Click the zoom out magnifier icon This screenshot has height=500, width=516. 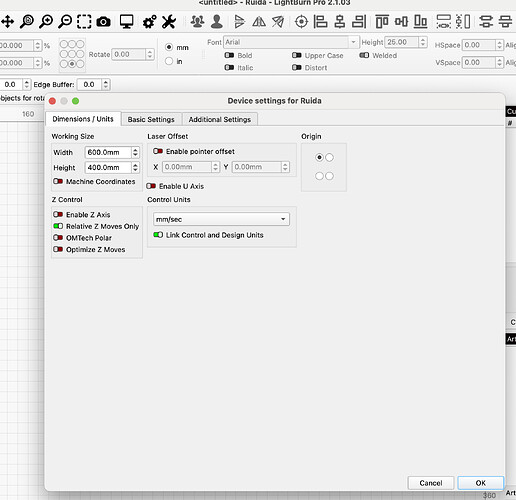(x=65, y=22)
